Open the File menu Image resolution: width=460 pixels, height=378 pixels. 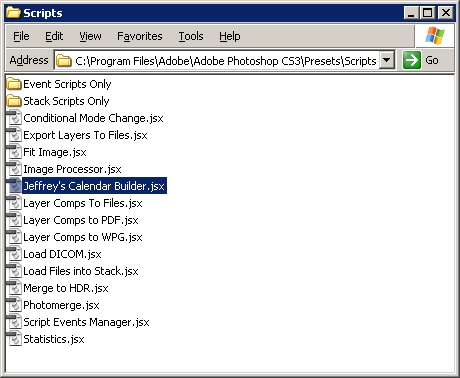21,36
